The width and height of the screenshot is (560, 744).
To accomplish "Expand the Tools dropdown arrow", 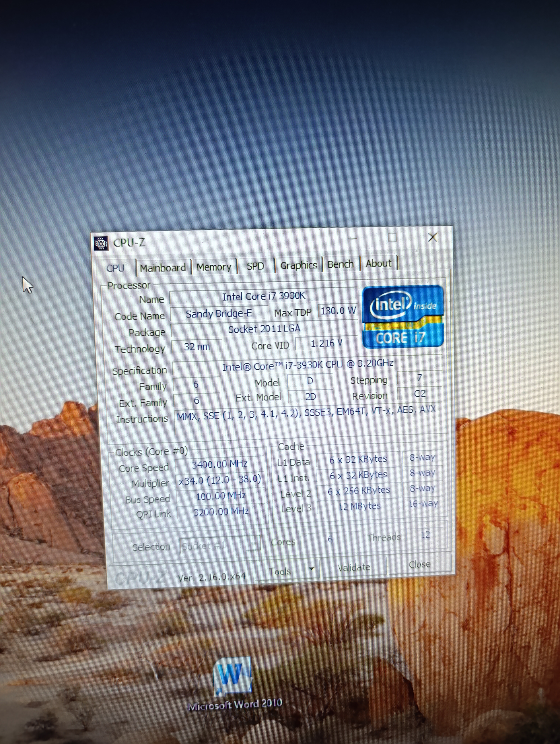I will coord(312,569).
